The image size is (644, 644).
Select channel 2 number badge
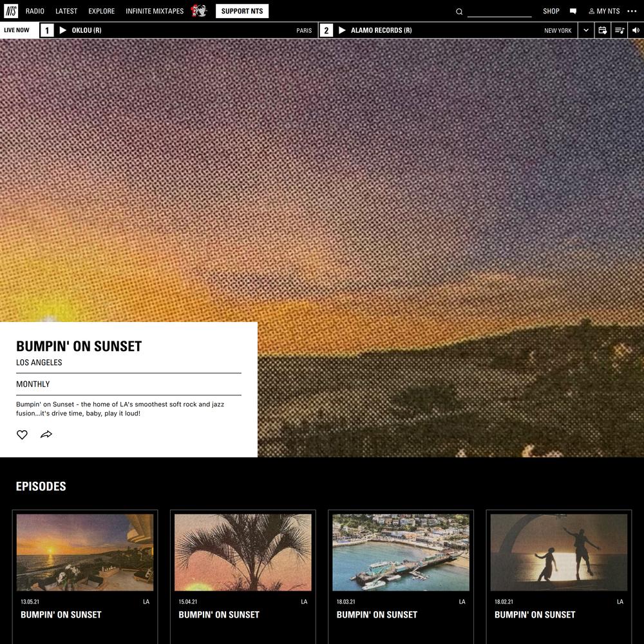click(327, 30)
